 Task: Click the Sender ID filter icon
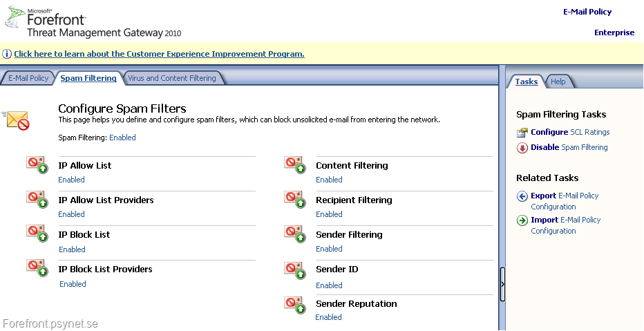(294, 269)
